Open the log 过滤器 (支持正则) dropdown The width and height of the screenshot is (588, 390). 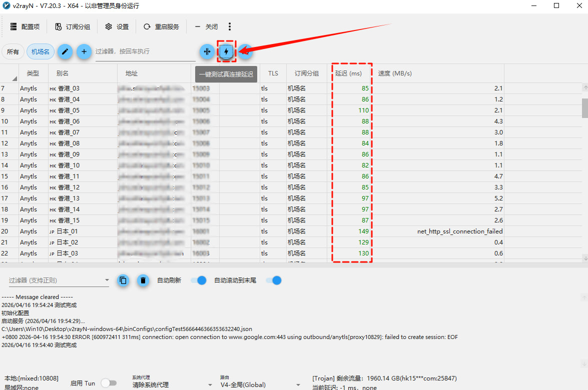pyautogui.click(x=59, y=280)
